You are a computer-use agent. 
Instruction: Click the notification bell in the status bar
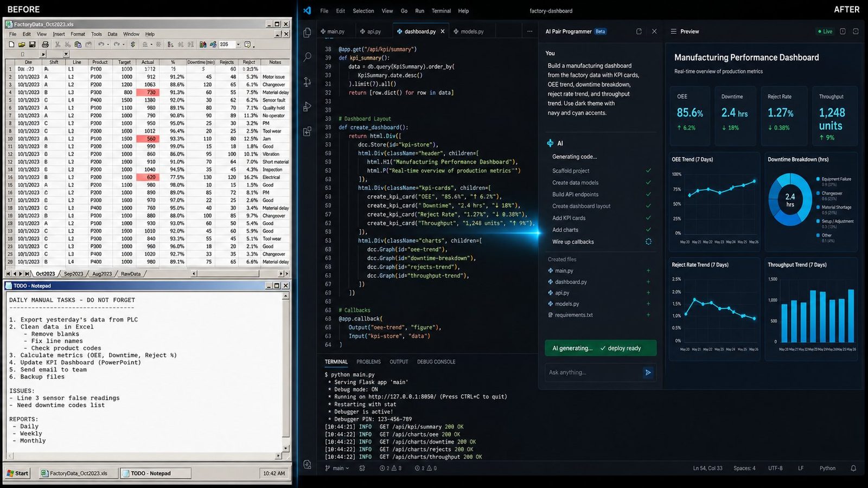(x=853, y=468)
